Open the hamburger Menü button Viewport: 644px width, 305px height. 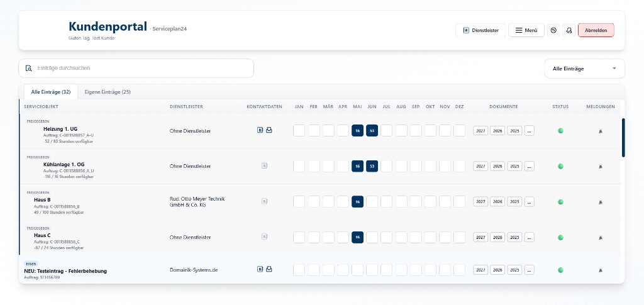(x=526, y=30)
